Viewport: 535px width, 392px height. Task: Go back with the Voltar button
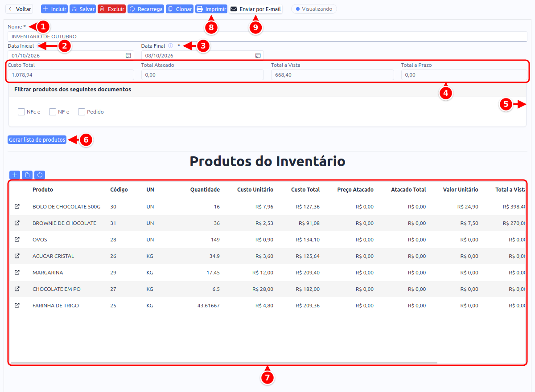click(19, 9)
